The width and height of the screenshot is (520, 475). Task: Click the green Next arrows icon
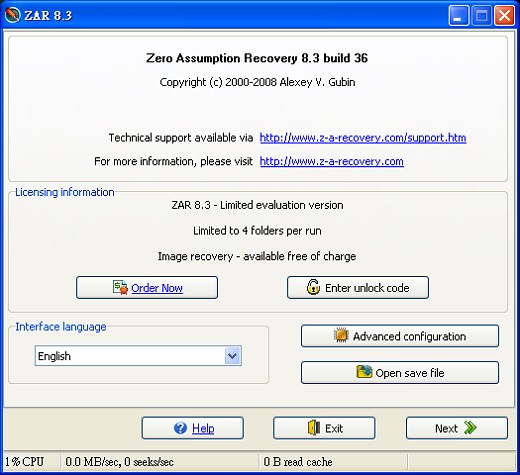pyautogui.click(x=470, y=428)
